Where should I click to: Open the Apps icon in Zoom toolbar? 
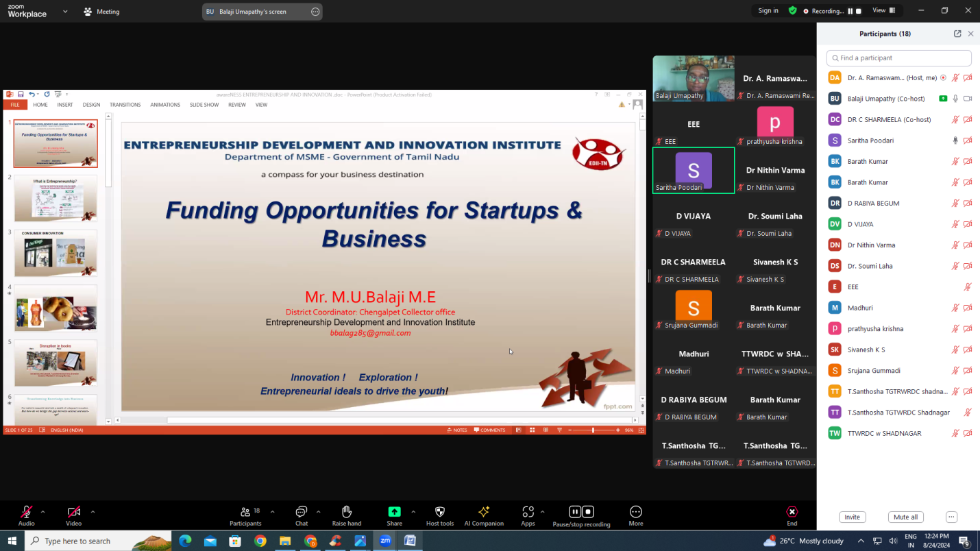coord(528,512)
